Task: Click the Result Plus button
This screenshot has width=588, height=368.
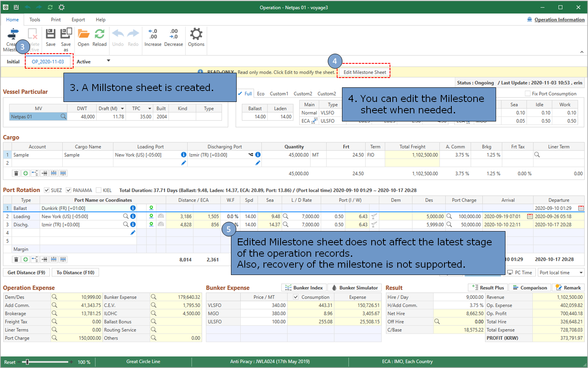Action: tap(488, 288)
